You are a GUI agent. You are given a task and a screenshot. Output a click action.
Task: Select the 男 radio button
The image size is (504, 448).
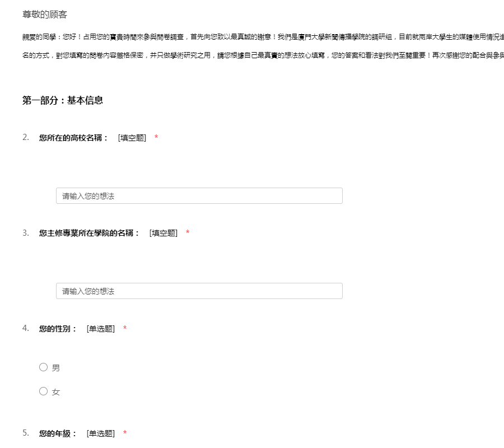coord(44,367)
